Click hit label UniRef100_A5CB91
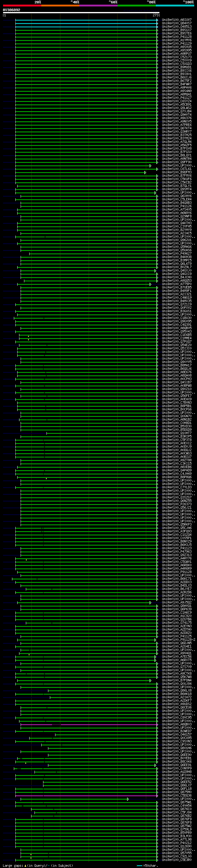 pyautogui.click(x=176, y=104)
